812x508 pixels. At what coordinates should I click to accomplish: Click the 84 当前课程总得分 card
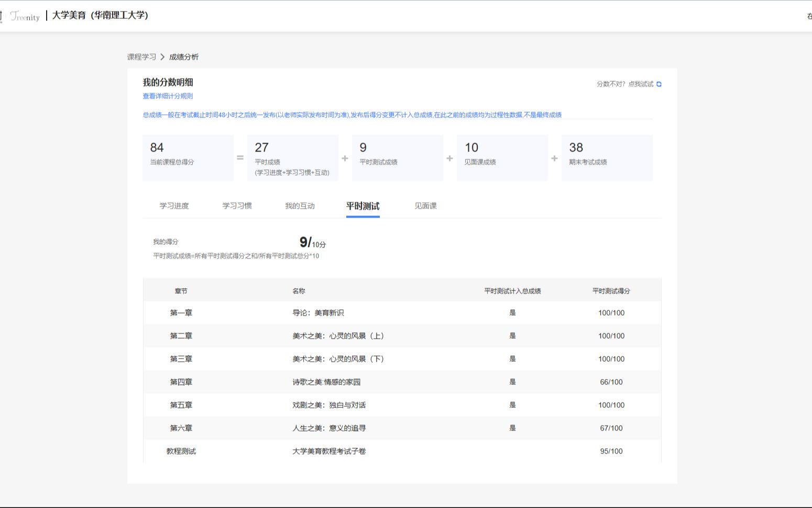(188, 158)
